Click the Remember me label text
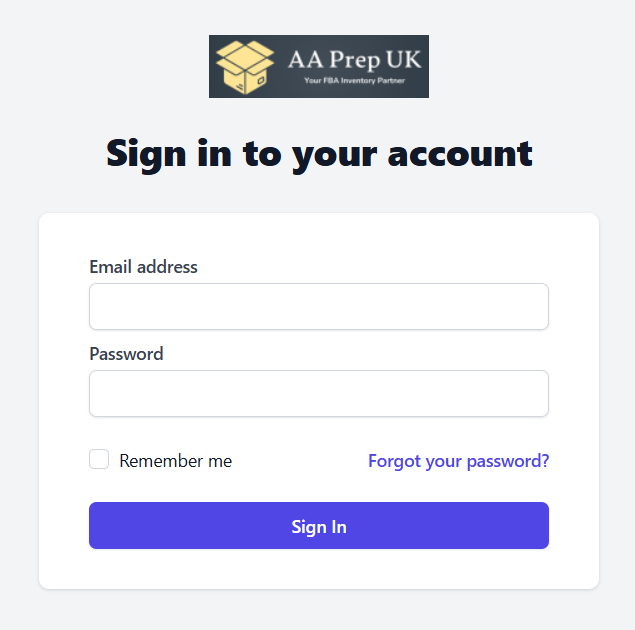 [x=175, y=461]
